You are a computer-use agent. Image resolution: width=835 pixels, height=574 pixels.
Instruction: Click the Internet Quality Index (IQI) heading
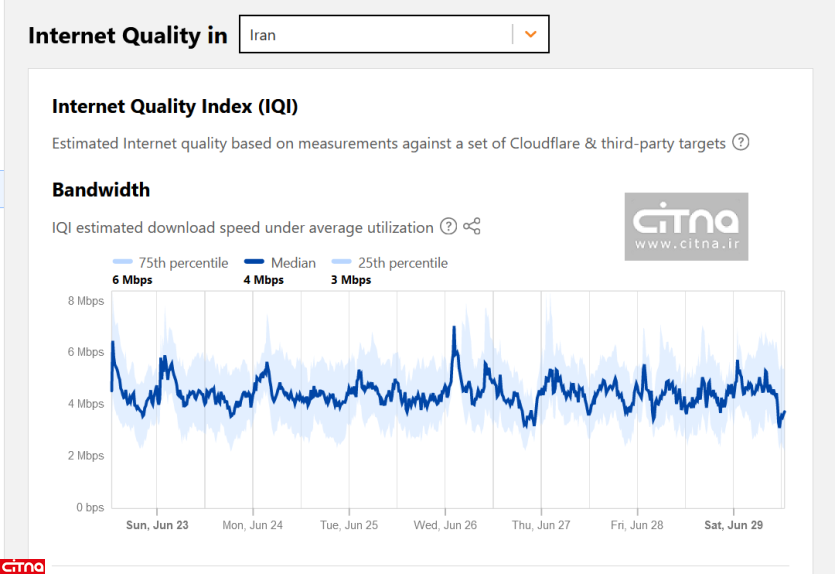coord(175,106)
